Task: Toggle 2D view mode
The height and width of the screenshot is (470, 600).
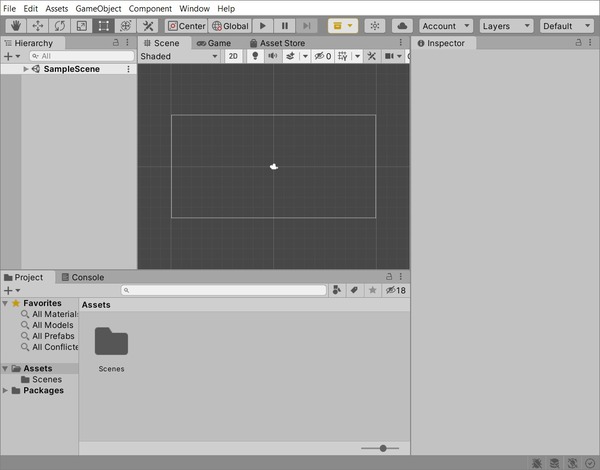Action: tap(233, 56)
